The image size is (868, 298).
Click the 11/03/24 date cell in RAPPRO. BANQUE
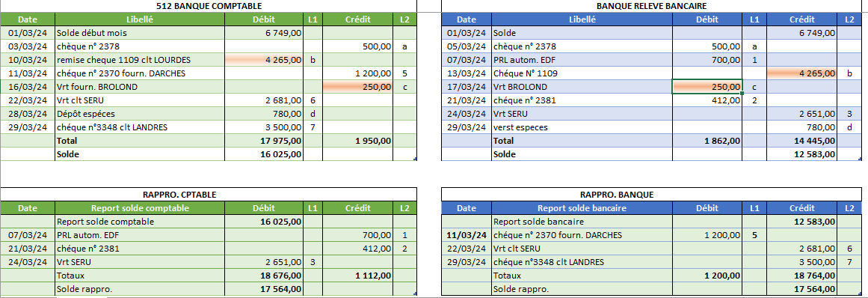click(467, 235)
